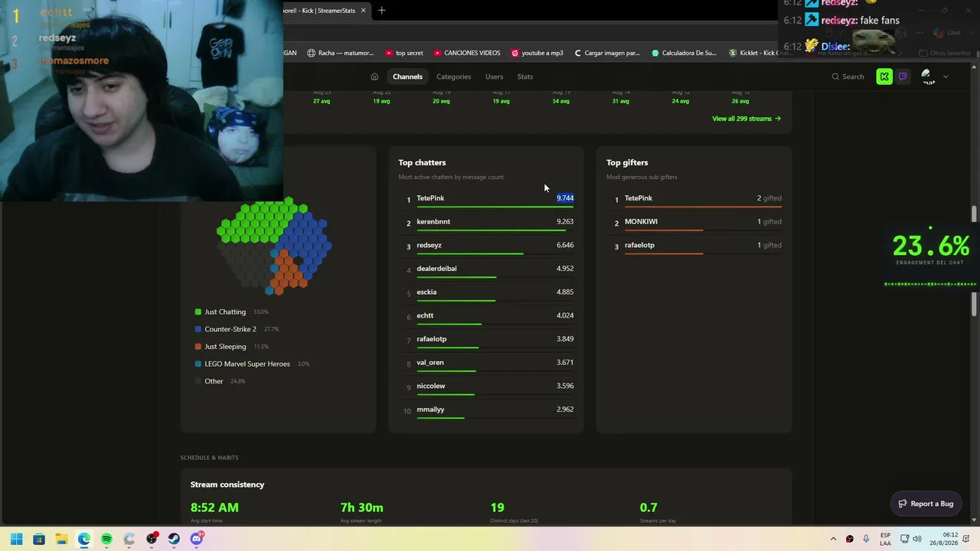Image resolution: width=980 pixels, height=551 pixels.
Task: Open the OBS Studio taskbar icon
Action: (152, 539)
